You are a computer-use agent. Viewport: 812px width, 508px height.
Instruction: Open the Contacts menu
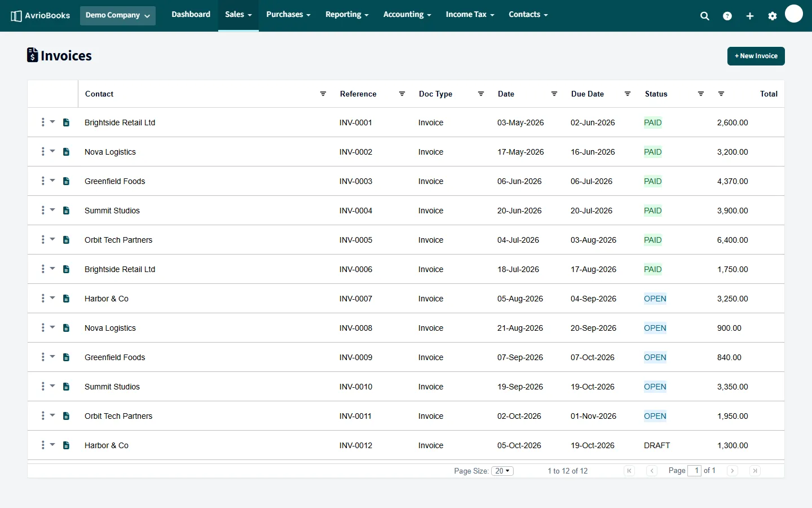click(x=528, y=15)
